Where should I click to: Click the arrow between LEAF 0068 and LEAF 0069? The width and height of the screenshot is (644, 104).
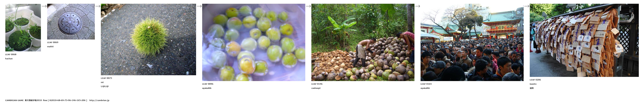pyautogui.click(x=44, y=6)
